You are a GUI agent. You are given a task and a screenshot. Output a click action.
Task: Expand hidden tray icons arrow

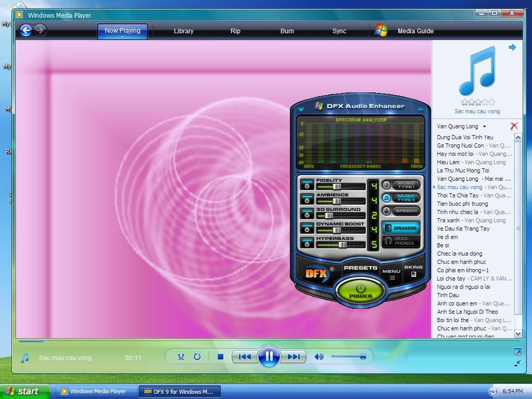(493, 392)
